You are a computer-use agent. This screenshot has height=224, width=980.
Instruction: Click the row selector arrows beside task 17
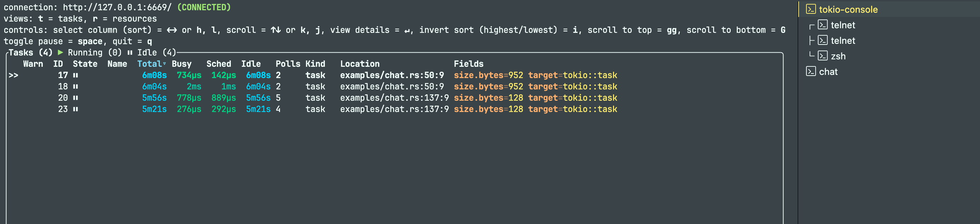click(x=13, y=75)
